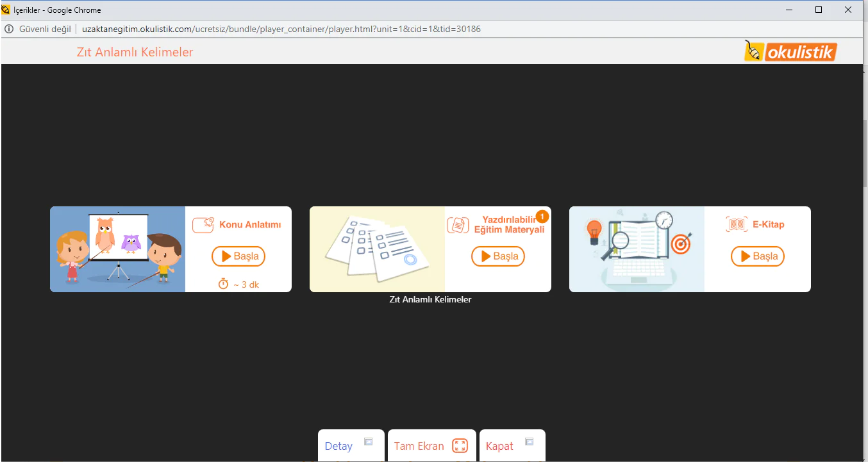The height and width of the screenshot is (462, 868).
Task: Click the Konu Anlatımı presentation icon
Action: coord(203,225)
